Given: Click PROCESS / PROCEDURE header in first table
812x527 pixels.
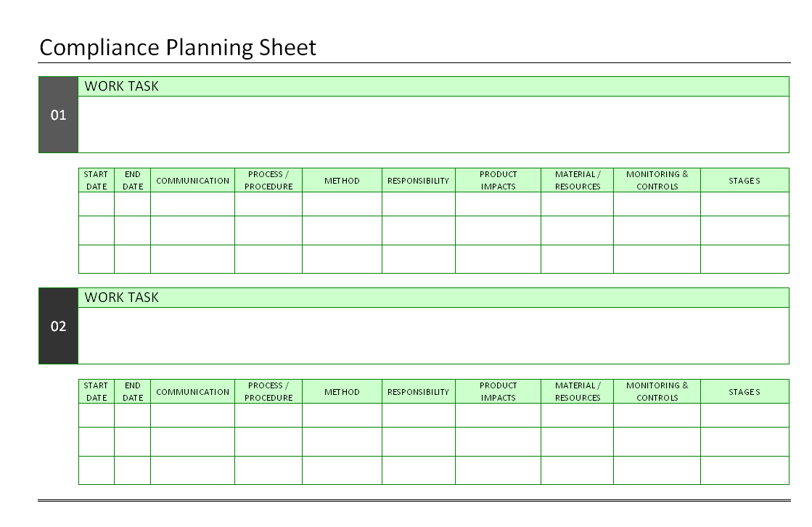Looking at the screenshot, I should [268, 180].
